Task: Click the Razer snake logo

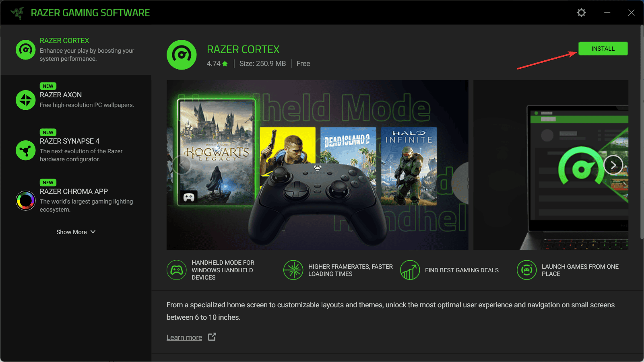Action: click(x=17, y=13)
